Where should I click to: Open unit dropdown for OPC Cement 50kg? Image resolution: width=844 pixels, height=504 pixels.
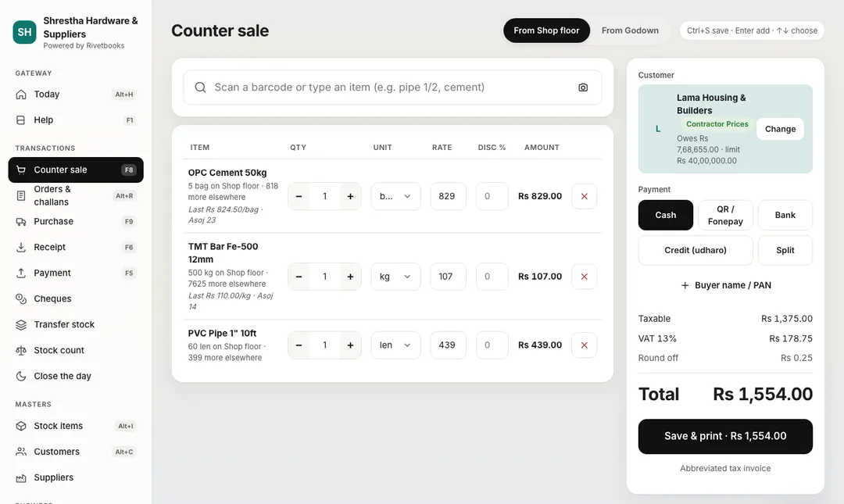point(395,196)
